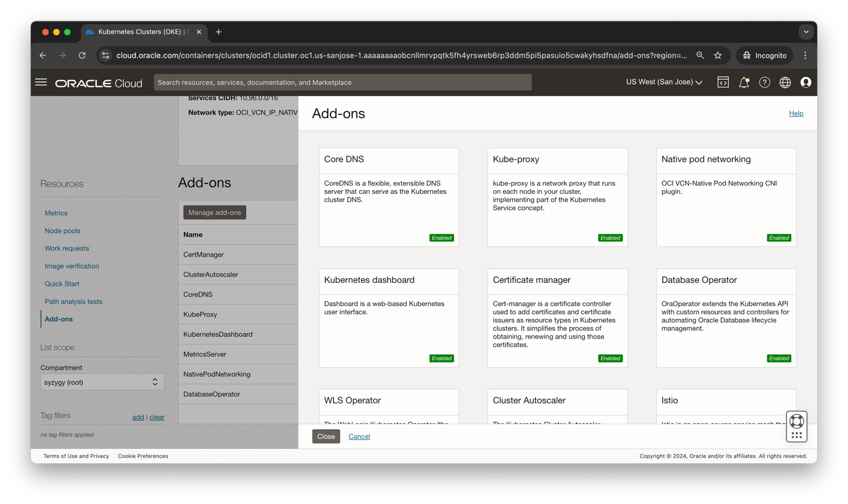The width and height of the screenshot is (848, 504).
Task: Reload the page via the refresh icon
Action: coord(82,55)
